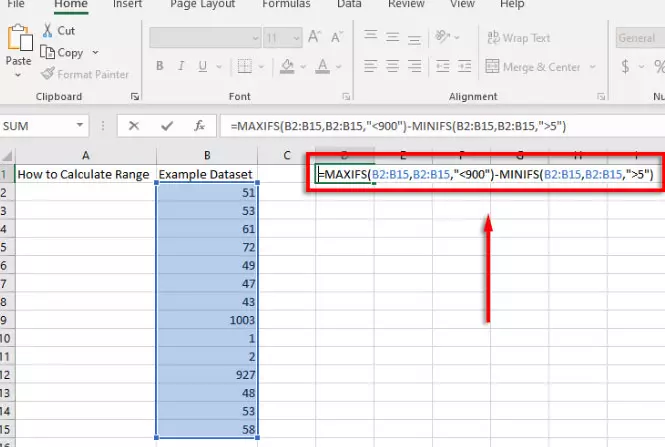Click the Paste clipboard icon

pos(20,39)
